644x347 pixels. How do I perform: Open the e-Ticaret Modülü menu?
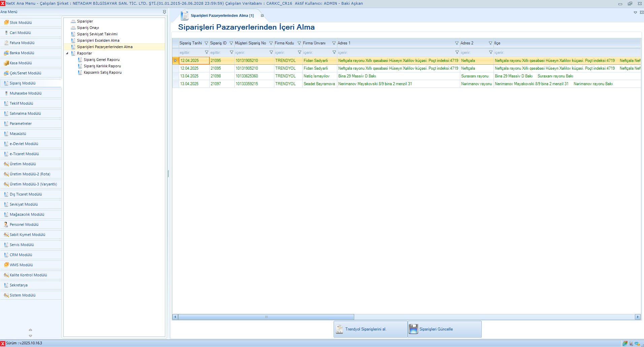pos(24,154)
